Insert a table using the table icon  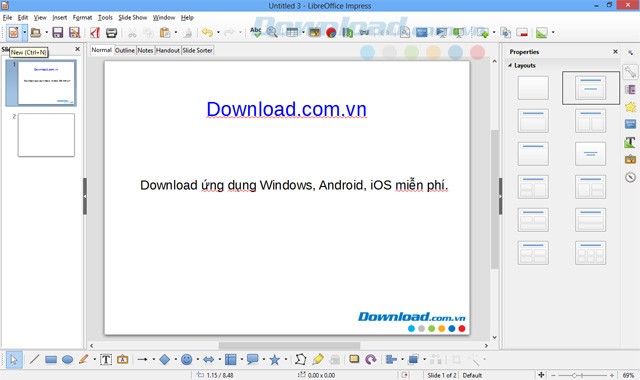[292, 32]
